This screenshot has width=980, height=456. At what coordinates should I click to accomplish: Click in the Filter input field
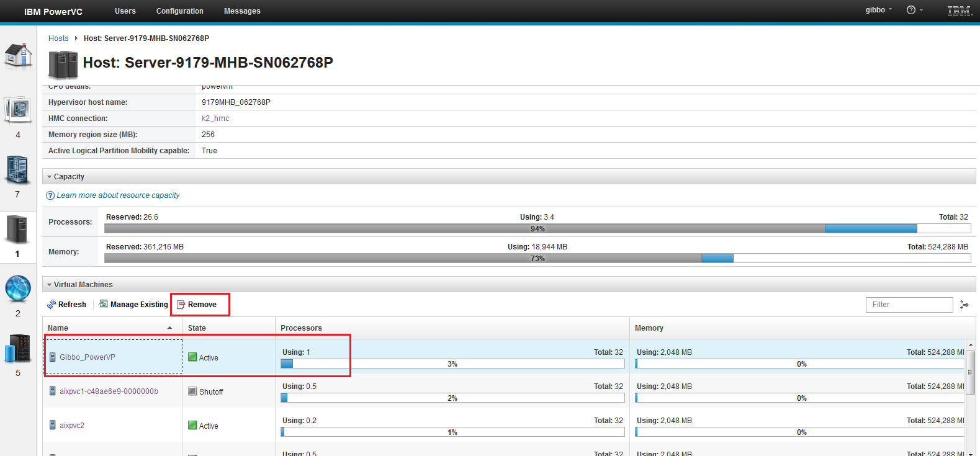[909, 305]
